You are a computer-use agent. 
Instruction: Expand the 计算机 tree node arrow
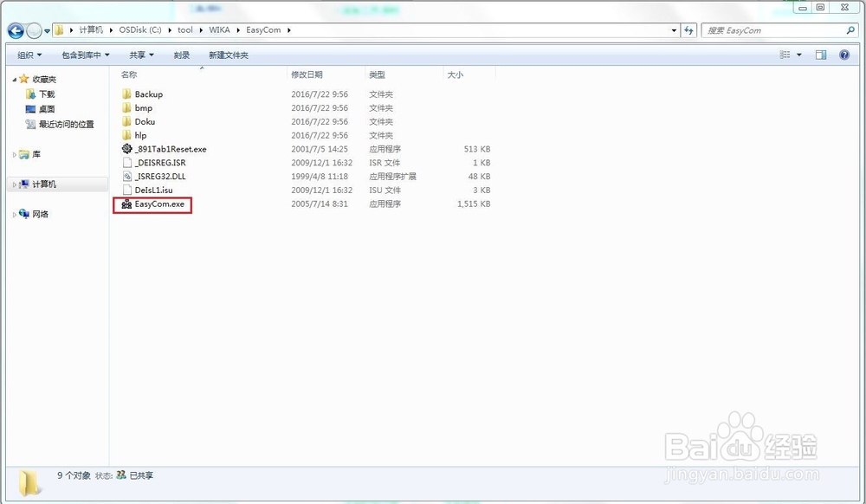coord(14,184)
